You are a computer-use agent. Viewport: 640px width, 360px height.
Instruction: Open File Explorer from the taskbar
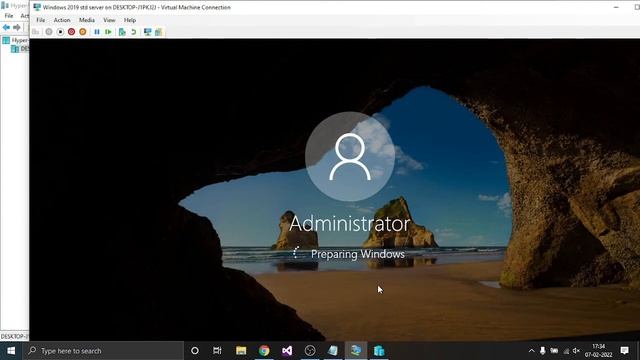point(241,351)
